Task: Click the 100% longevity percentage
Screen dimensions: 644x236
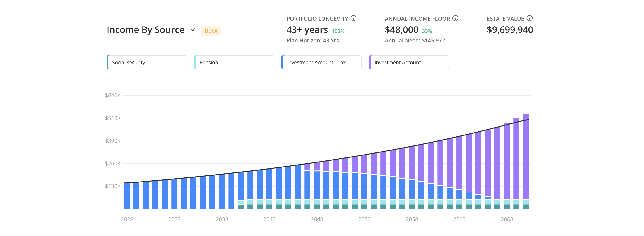Action: (338, 31)
